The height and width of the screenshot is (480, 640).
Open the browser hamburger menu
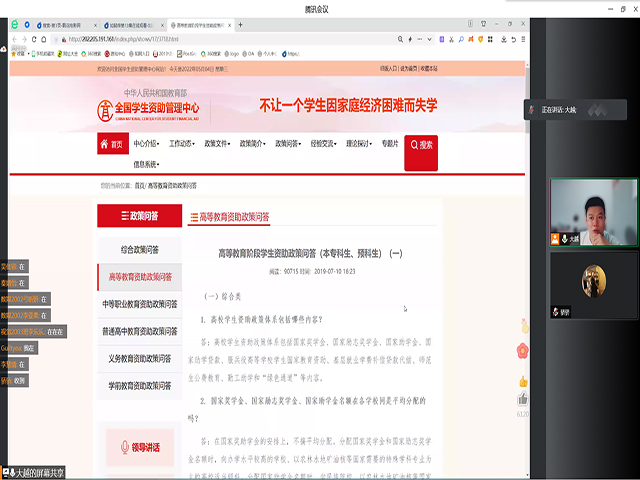click(523, 39)
